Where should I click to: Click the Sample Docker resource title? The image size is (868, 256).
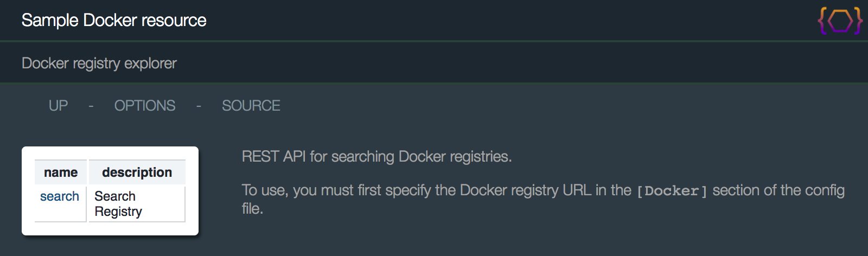[x=114, y=20]
